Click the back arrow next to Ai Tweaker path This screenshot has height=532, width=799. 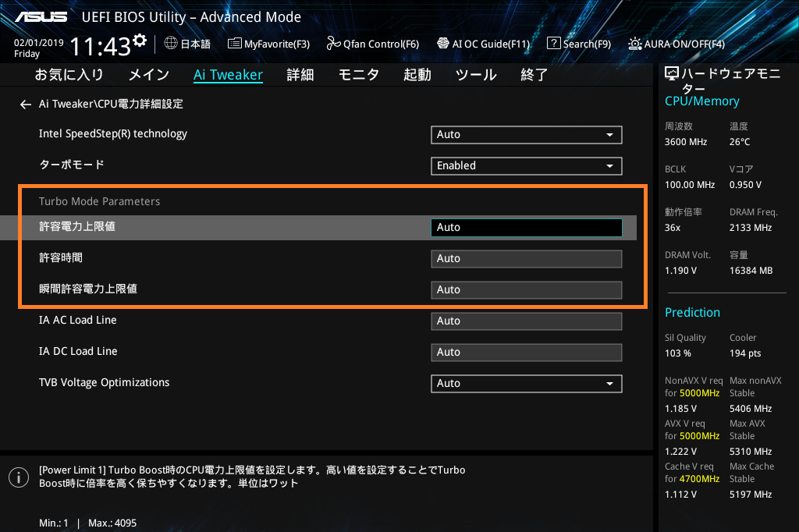tap(26, 105)
